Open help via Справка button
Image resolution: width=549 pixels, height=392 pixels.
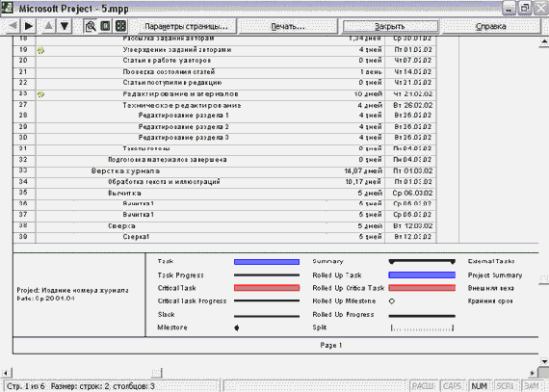[490, 26]
